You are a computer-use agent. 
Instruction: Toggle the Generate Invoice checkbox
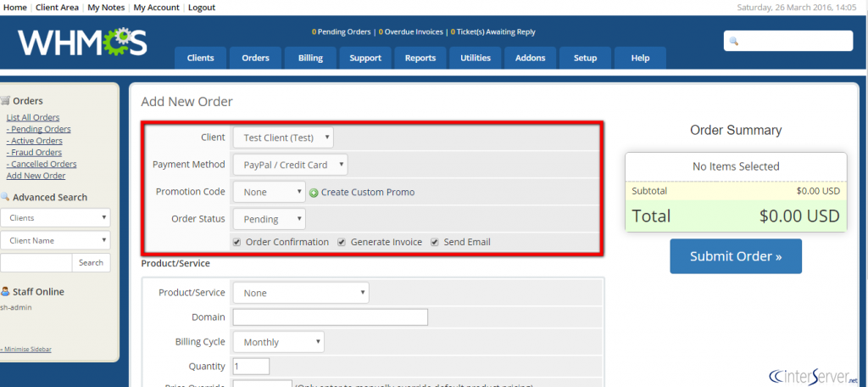click(x=342, y=242)
